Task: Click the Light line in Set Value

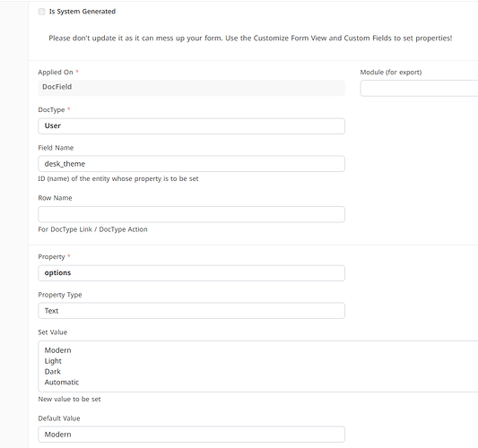Action: coord(53,361)
